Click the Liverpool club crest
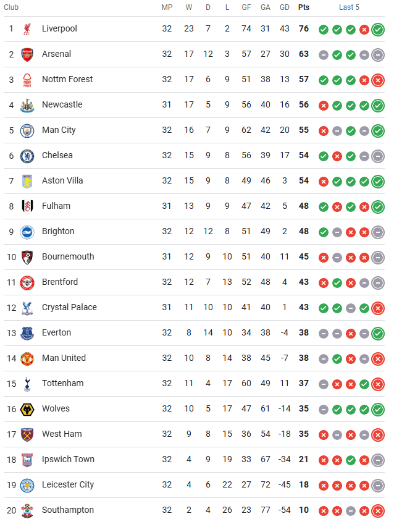The height and width of the screenshot is (532, 394). pyautogui.click(x=27, y=29)
